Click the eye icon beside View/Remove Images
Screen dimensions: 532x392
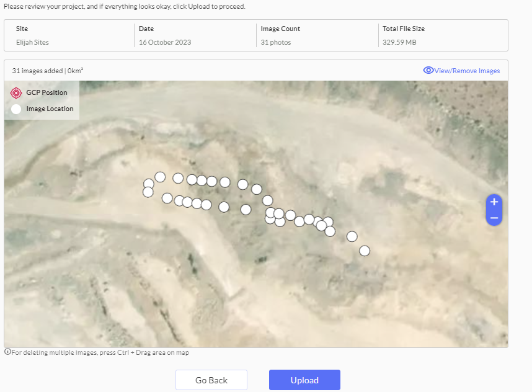pos(428,71)
